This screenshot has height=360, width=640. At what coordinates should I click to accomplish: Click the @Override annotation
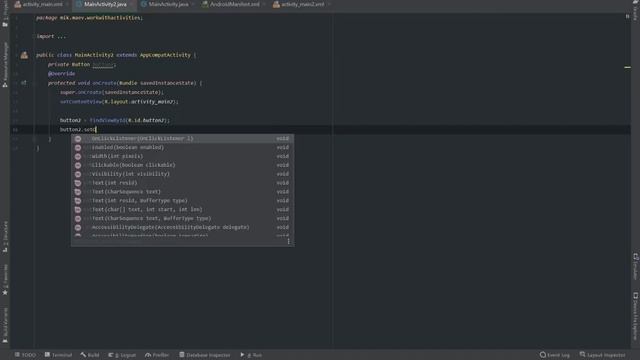[62, 74]
